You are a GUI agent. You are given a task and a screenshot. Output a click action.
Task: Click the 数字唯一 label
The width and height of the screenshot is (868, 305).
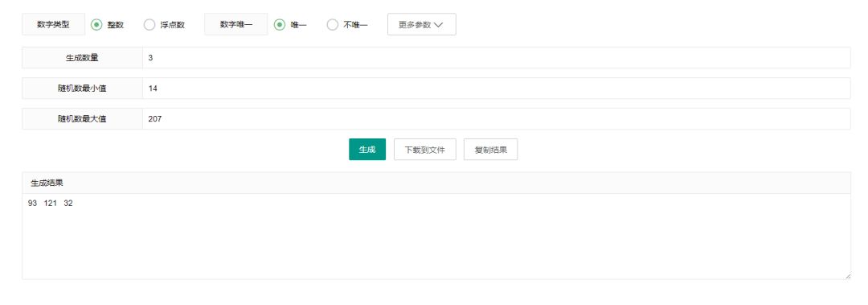point(235,24)
